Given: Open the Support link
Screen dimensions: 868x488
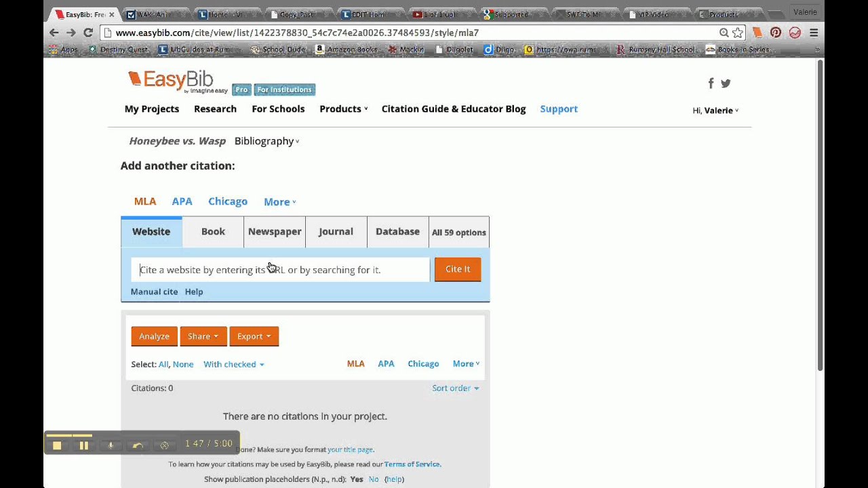Looking at the screenshot, I should (x=559, y=109).
